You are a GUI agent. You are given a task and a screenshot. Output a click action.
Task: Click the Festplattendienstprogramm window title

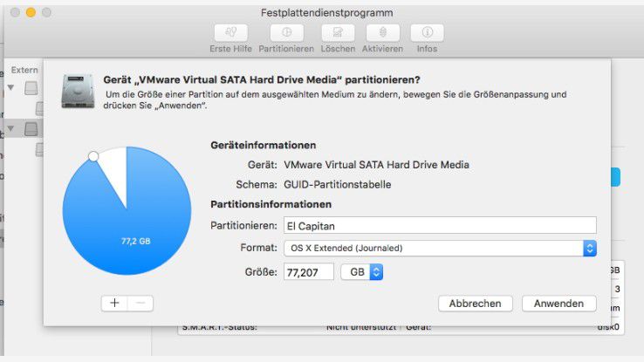(x=327, y=13)
